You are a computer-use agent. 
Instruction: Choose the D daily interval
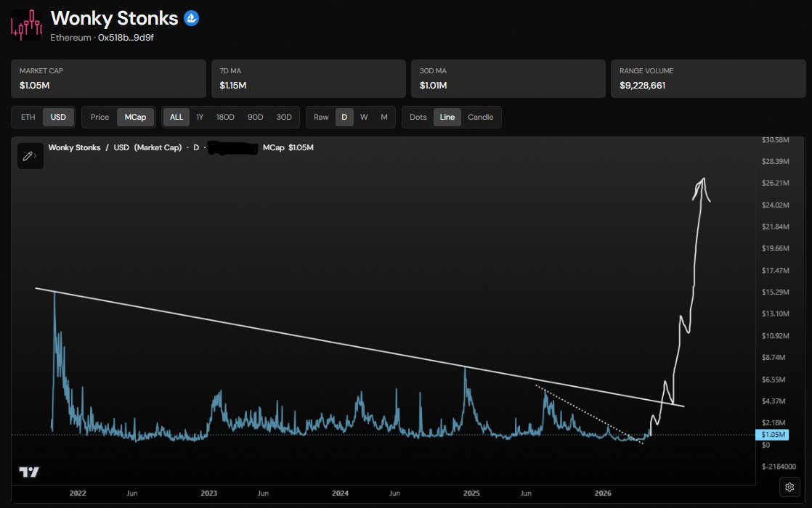(x=344, y=117)
